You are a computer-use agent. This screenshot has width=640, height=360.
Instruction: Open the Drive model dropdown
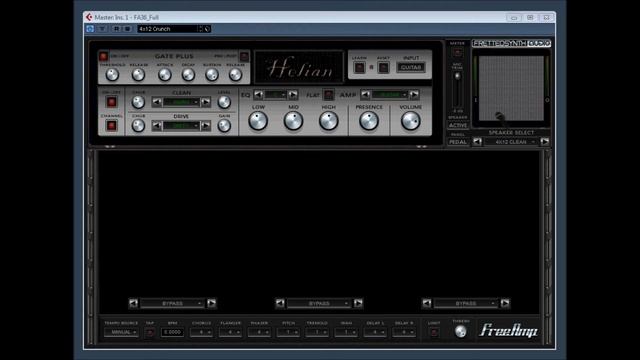[x=181, y=126]
